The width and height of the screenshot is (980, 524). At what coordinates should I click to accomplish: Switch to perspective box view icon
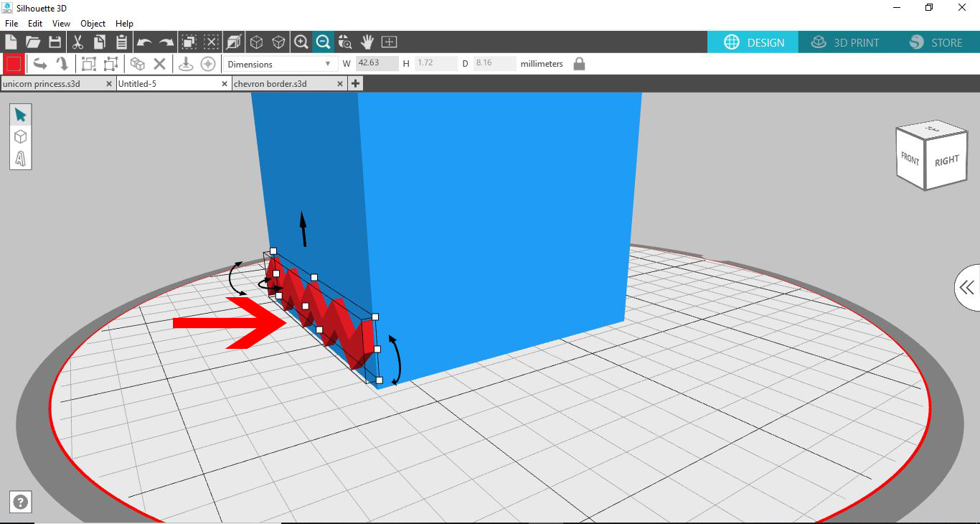234,42
